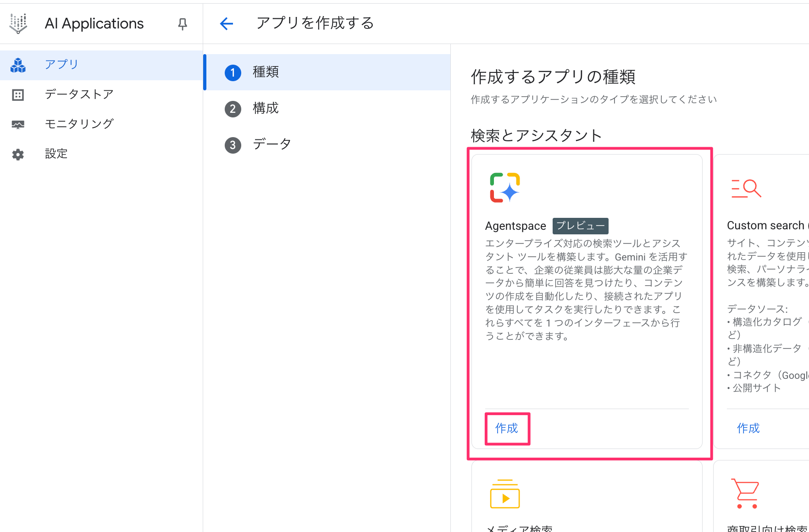Screen dimensions: 809x532
Task: Click the 設定 gear icon
Action: pos(18,155)
